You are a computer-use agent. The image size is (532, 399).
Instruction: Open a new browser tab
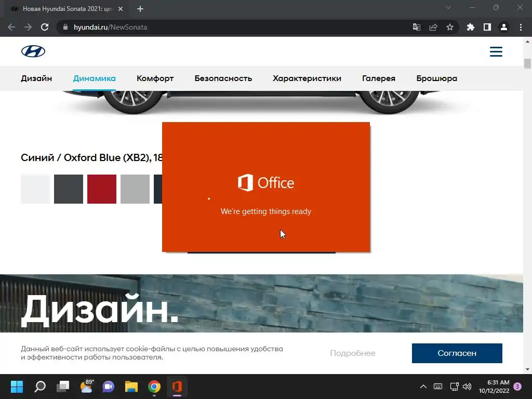pos(140,9)
